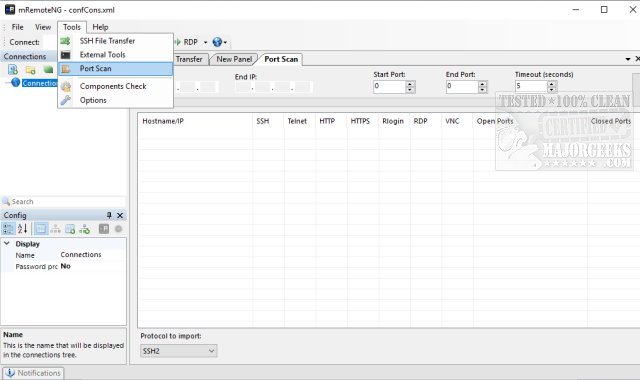The height and width of the screenshot is (380, 640).
Task: Click the Host Status gray icon in Config
Action: (104, 229)
